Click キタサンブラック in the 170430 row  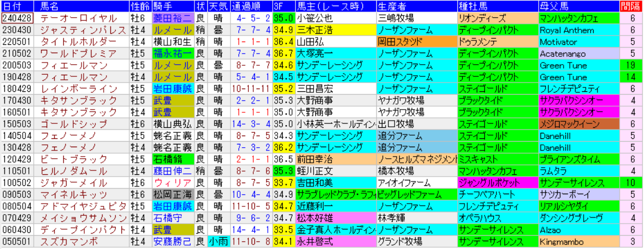[78, 101]
